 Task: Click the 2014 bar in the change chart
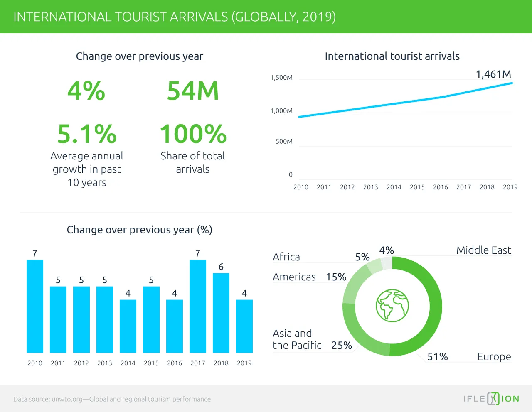(128, 326)
